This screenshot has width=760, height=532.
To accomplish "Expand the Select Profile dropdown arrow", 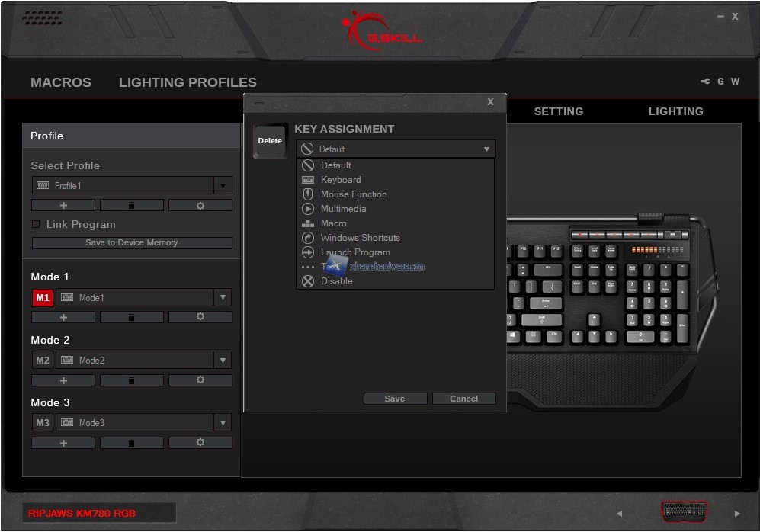I will pos(223,186).
